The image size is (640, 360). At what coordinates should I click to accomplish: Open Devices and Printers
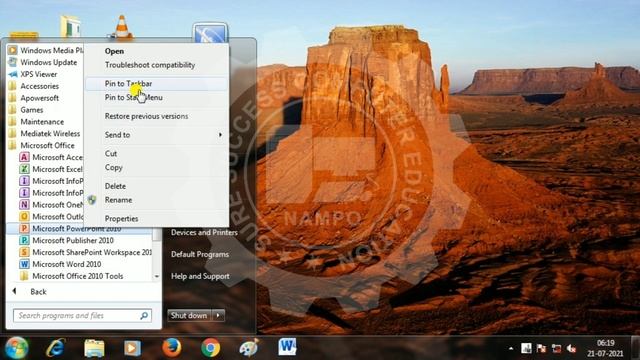pos(204,233)
